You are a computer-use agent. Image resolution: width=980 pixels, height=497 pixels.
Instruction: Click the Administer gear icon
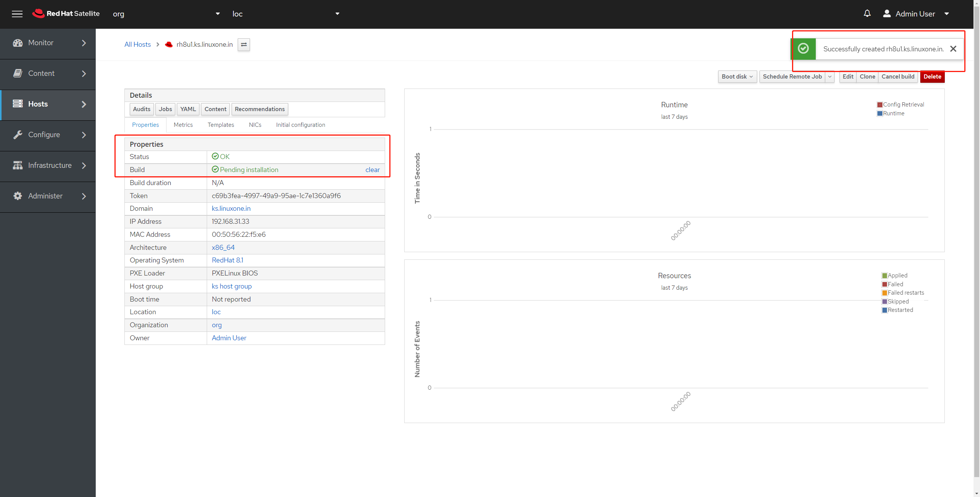click(18, 196)
